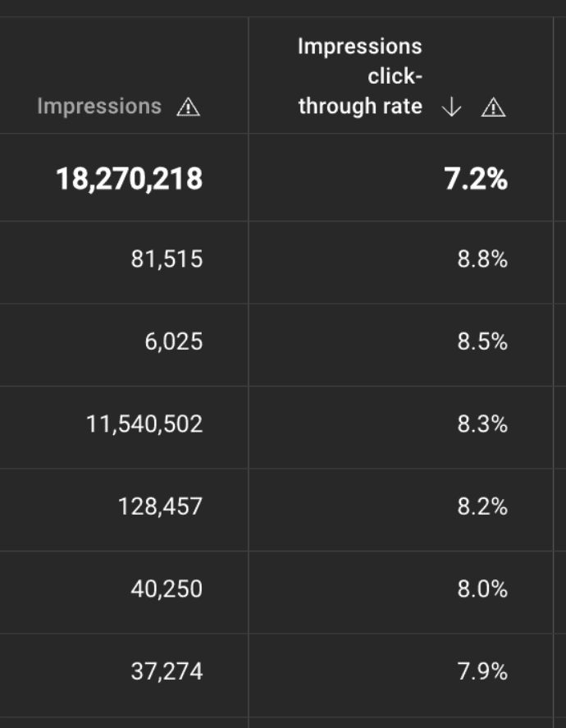
Task: Select the 8.8% click-through rate cell
Action: 482,260
